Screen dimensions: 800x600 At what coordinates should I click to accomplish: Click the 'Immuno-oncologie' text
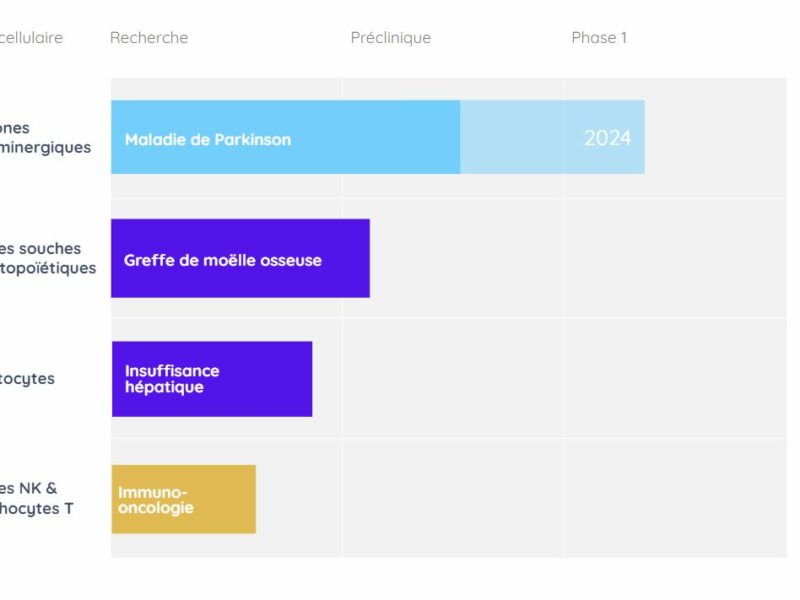156,500
